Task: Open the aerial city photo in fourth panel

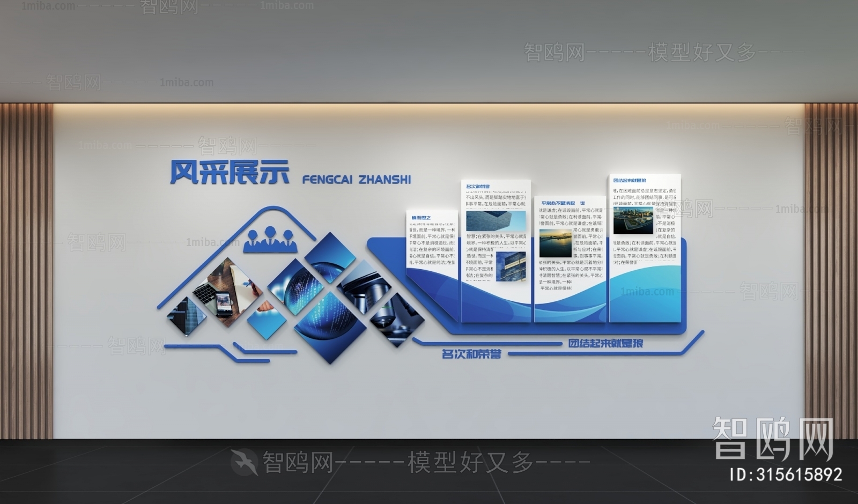Action: (x=633, y=220)
